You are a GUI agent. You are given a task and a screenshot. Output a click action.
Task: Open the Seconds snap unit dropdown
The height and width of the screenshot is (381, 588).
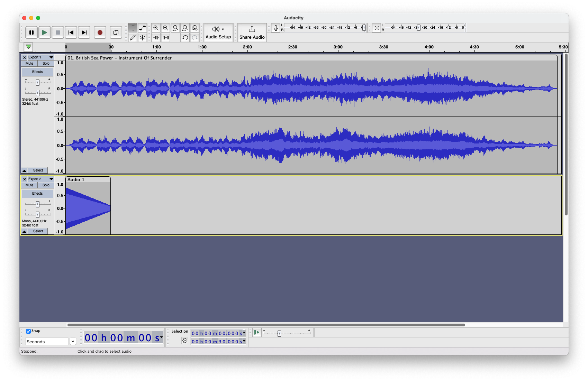point(73,341)
